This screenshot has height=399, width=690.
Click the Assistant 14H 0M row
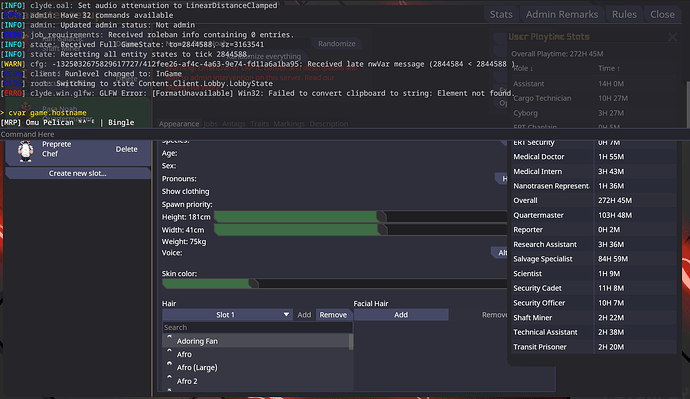(x=594, y=84)
